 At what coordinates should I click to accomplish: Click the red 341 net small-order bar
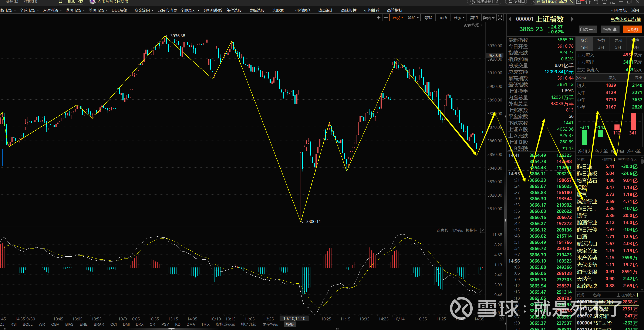(x=633, y=121)
